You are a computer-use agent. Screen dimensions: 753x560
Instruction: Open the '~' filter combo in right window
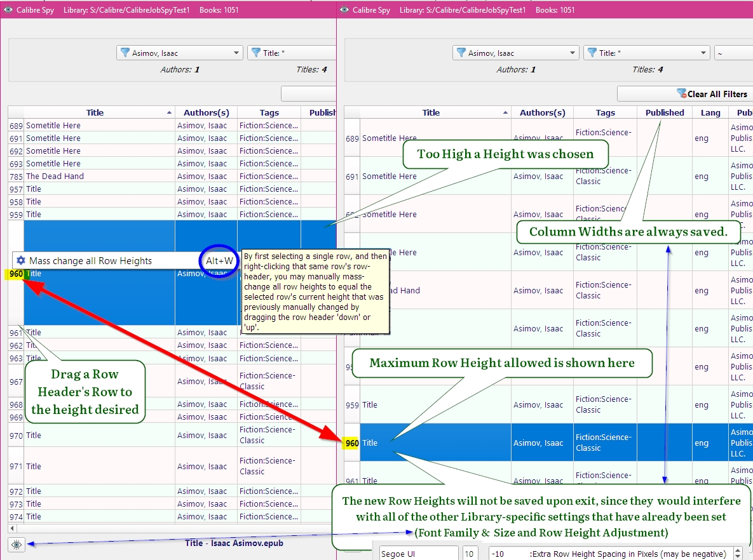click(x=733, y=53)
